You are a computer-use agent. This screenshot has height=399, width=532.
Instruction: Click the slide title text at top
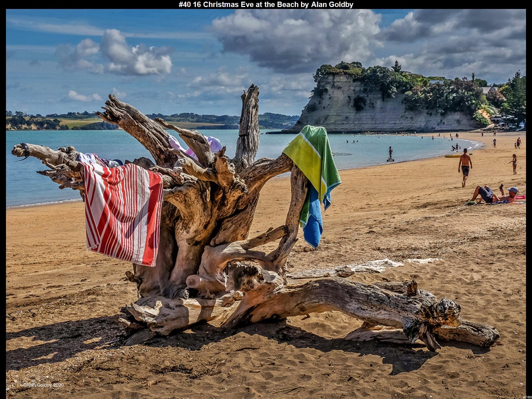coord(266,4)
